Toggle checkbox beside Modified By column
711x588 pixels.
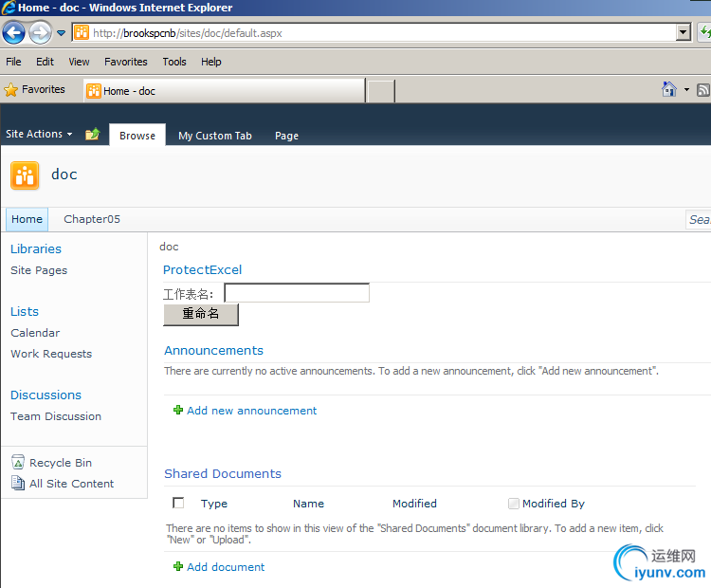[513, 504]
